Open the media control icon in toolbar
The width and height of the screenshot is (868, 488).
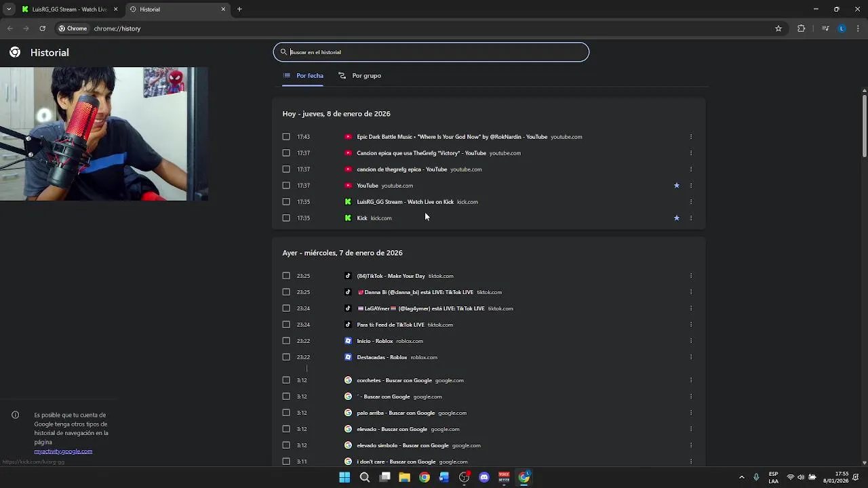[825, 28]
